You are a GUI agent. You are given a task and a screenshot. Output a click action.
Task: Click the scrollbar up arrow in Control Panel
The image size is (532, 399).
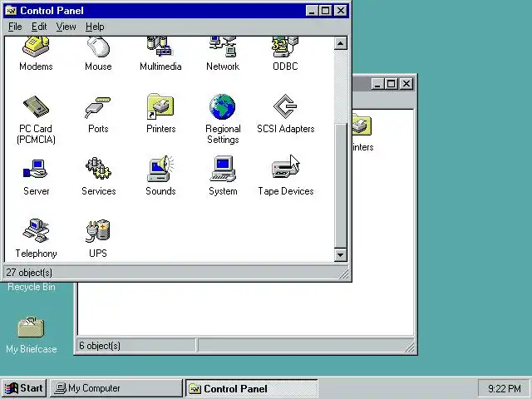pyautogui.click(x=341, y=43)
